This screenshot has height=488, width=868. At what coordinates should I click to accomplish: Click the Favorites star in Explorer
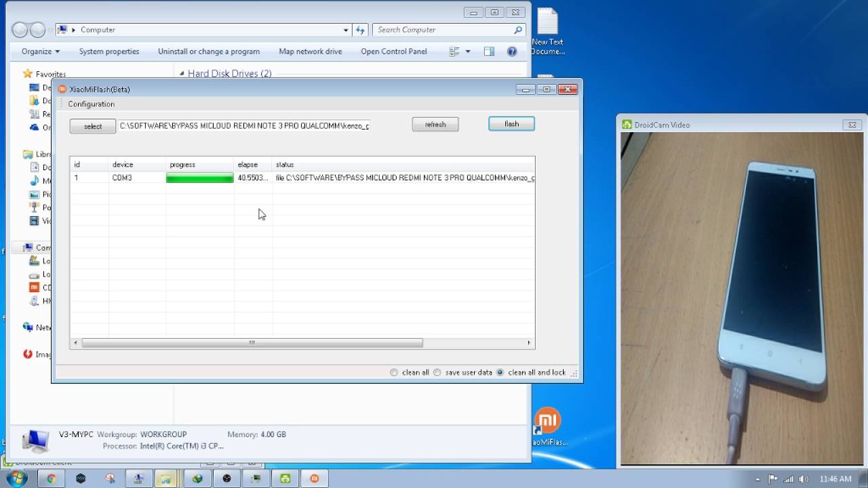28,74
